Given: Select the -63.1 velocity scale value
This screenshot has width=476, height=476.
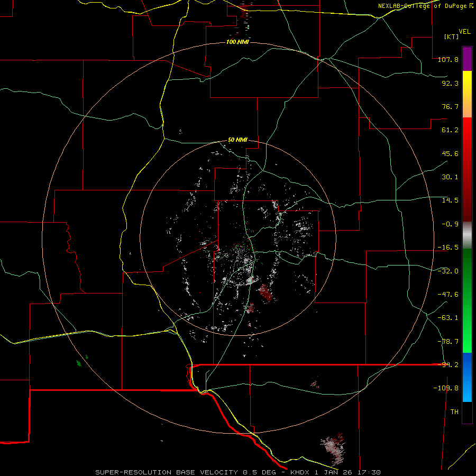Looking at the screenshot, I should tap(448, 318).
